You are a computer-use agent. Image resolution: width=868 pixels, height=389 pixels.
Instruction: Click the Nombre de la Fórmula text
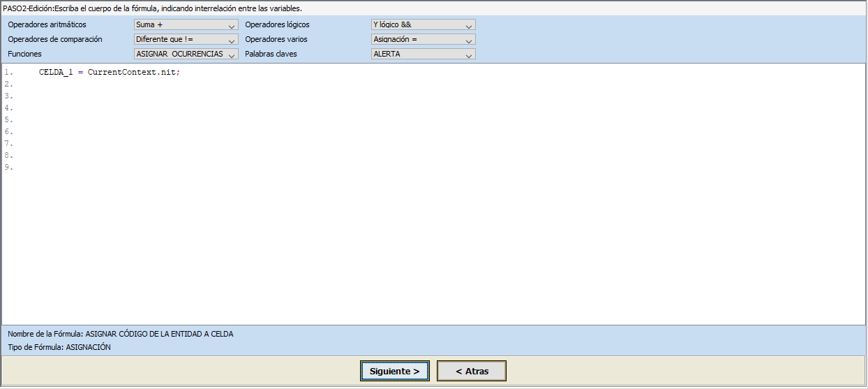pyautogui.click(x=120, y=334)
